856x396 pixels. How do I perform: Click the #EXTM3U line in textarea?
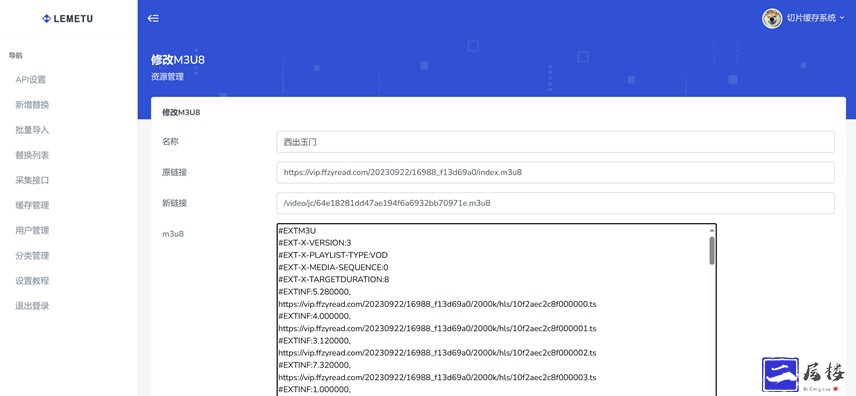click(298, 230)
